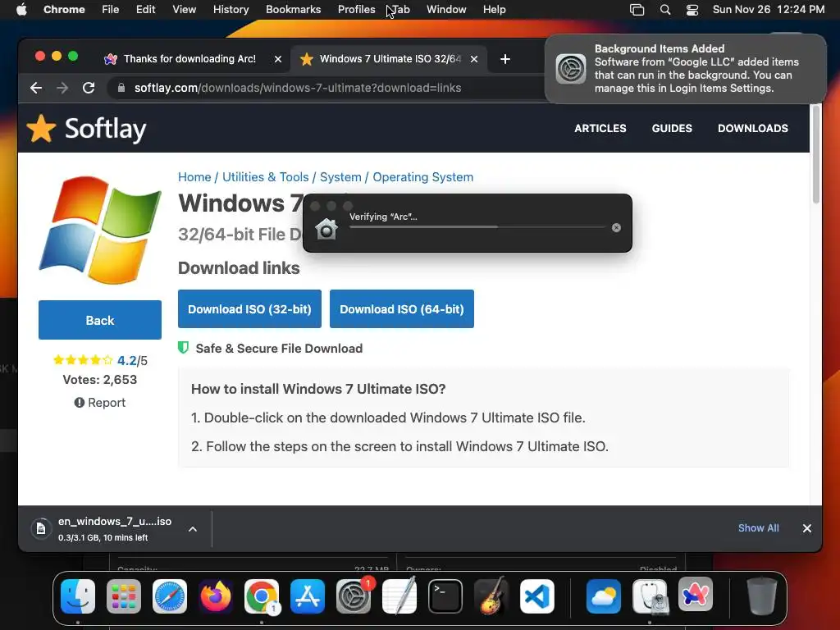The image size is (840, 630).
Task: Launch Safari from the dock
Action: point(170,596)
